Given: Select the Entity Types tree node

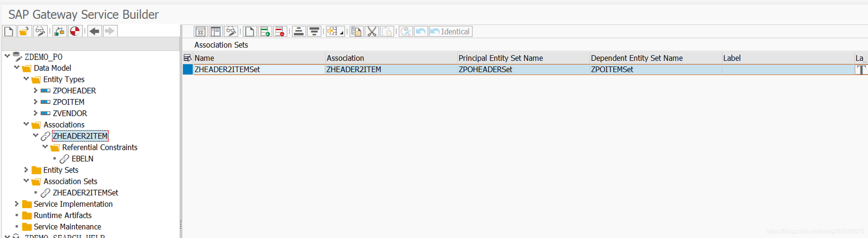Looking at the screenshot, I should [64, 79].
